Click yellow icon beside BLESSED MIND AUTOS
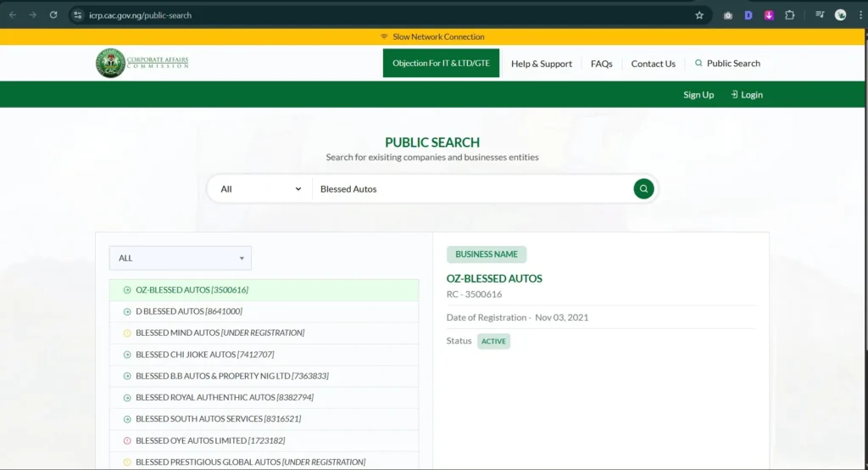 tap(127, 333)
